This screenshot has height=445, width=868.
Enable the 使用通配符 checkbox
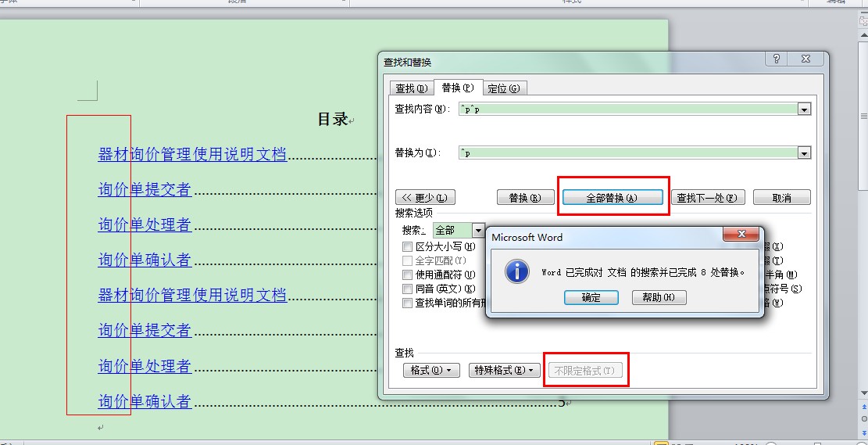[x=407, y=275]
